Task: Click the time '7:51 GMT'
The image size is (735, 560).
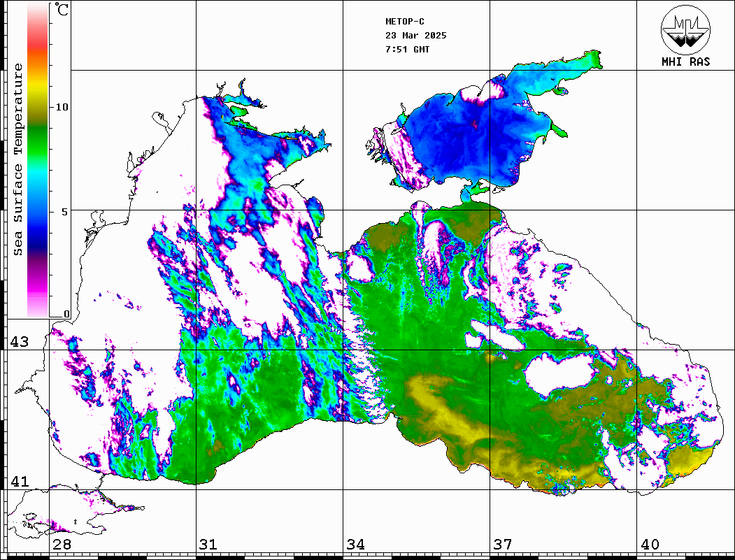Action: (407, 49)
